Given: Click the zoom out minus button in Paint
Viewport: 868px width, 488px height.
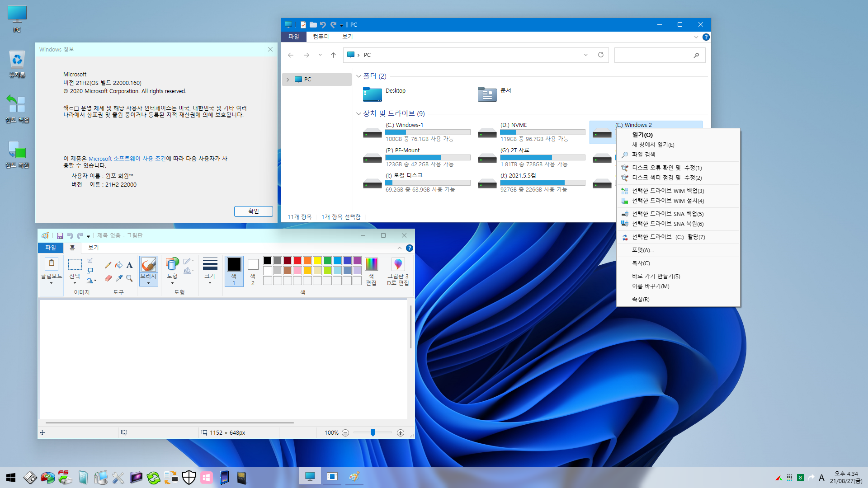Looking at the screenshot, I should tap(345, 433).
